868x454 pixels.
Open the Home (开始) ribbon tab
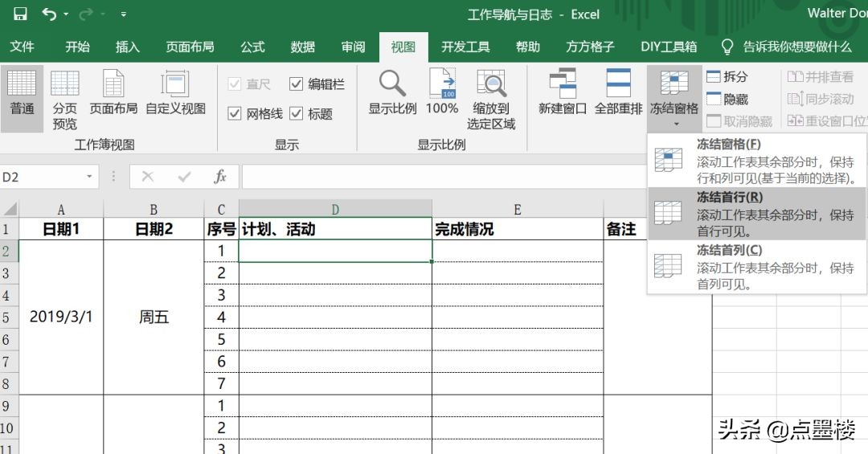tap(77, 47)
